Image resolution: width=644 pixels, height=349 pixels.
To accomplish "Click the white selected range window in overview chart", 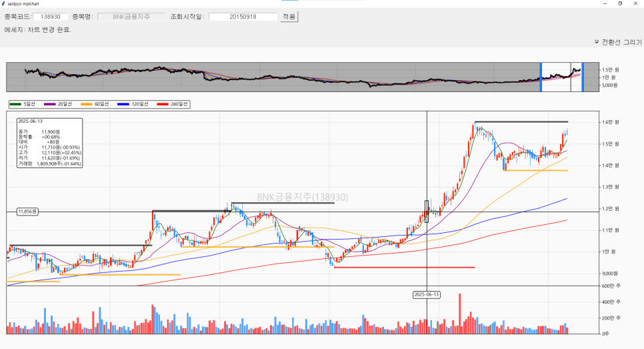I will pyautogui.click(x=562, y=77).
